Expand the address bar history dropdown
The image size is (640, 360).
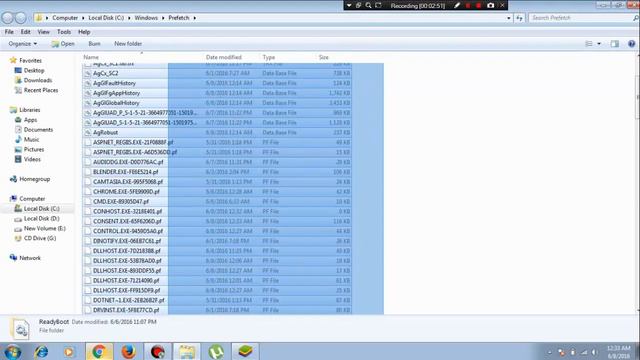pos(509,18)
